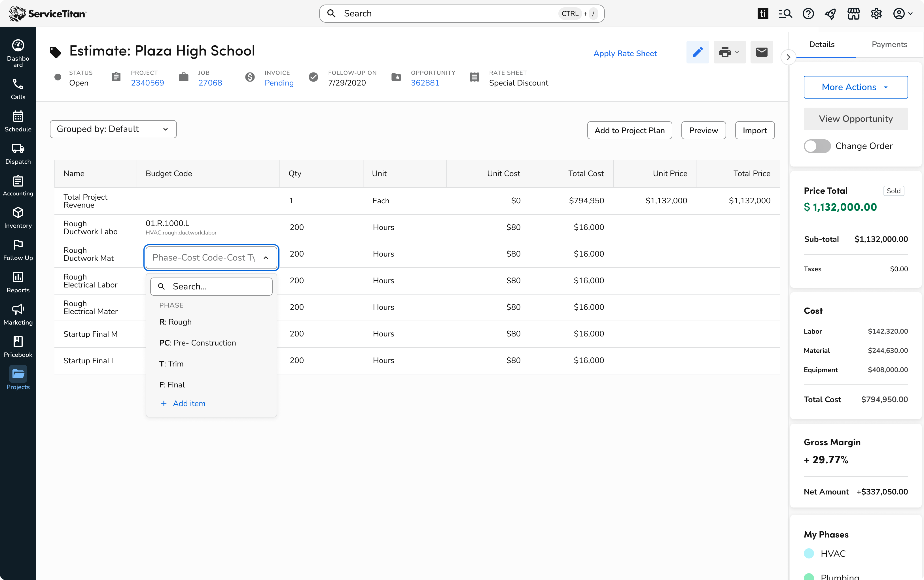The image size is (924, 580).
Task: Click the Startup Final L row name
Action: [x=89, y=360]
